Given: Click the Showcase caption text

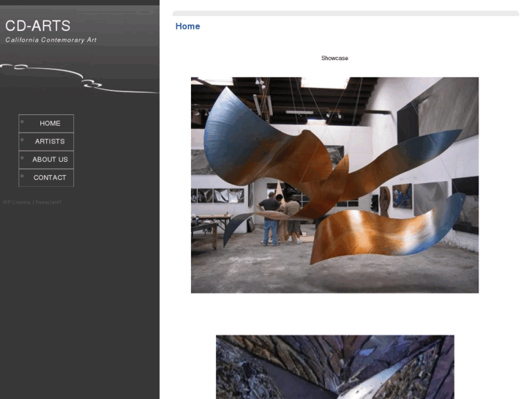Looking at the screenshot, I should point(334,58).
